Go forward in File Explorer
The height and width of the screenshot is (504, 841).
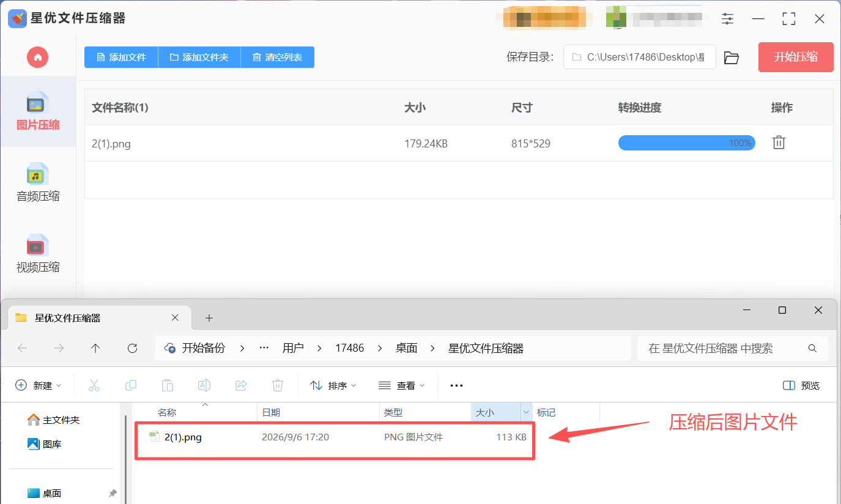coord(59,348)
